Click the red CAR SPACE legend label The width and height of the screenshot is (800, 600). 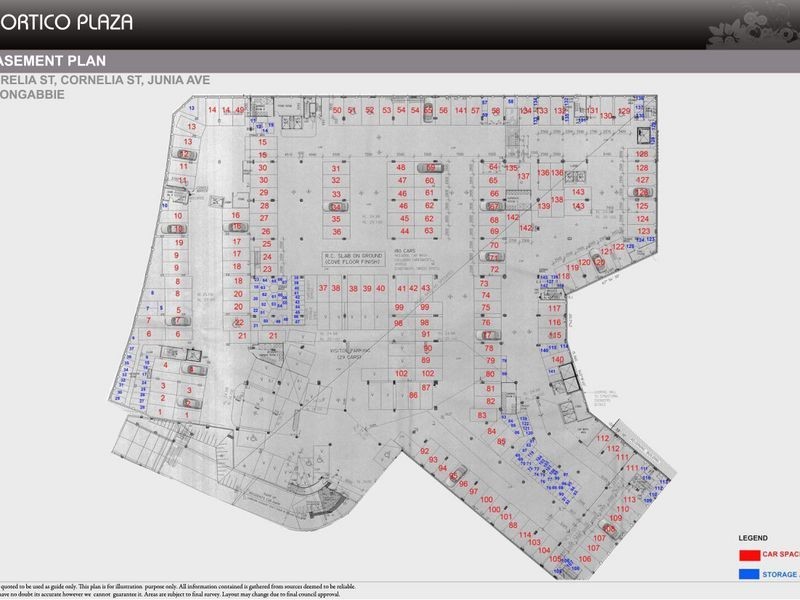[x=781, y=554]
